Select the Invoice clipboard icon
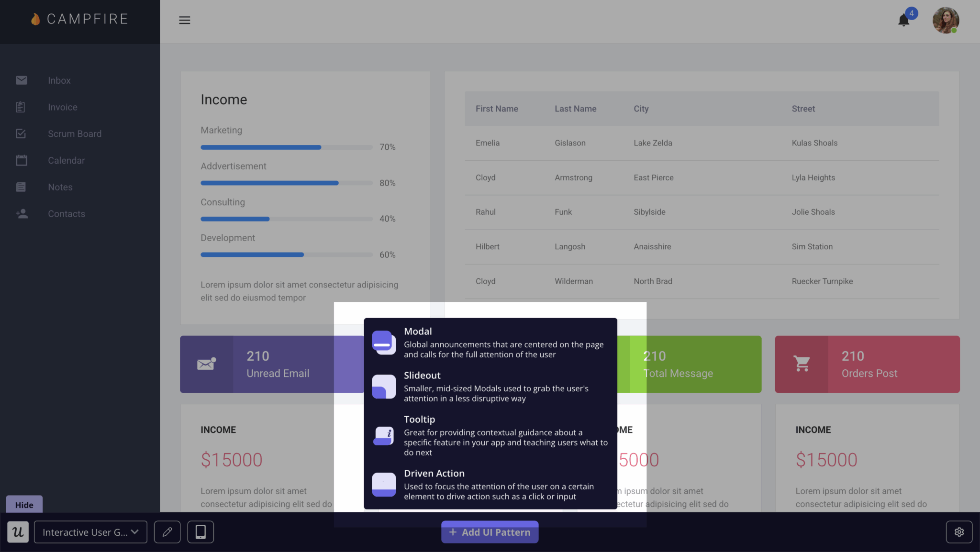 (x=20, y=107)
